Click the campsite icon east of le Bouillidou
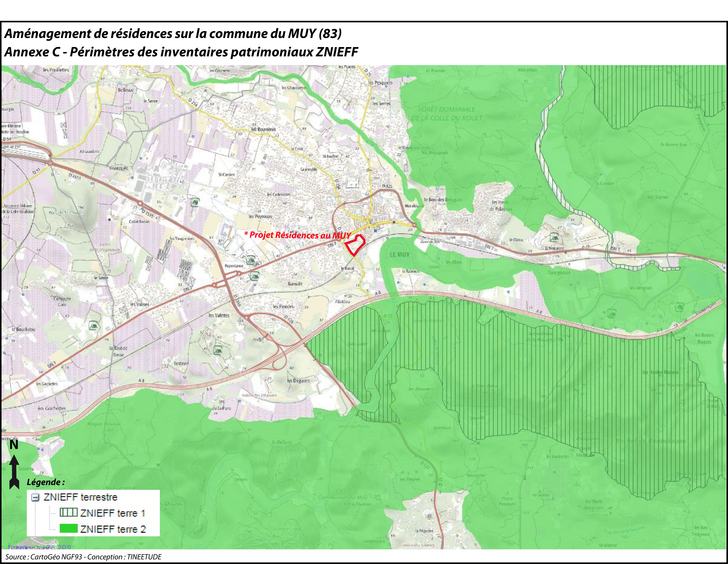The height and width of the screenshot is (564, 728). tap(93, 325)
